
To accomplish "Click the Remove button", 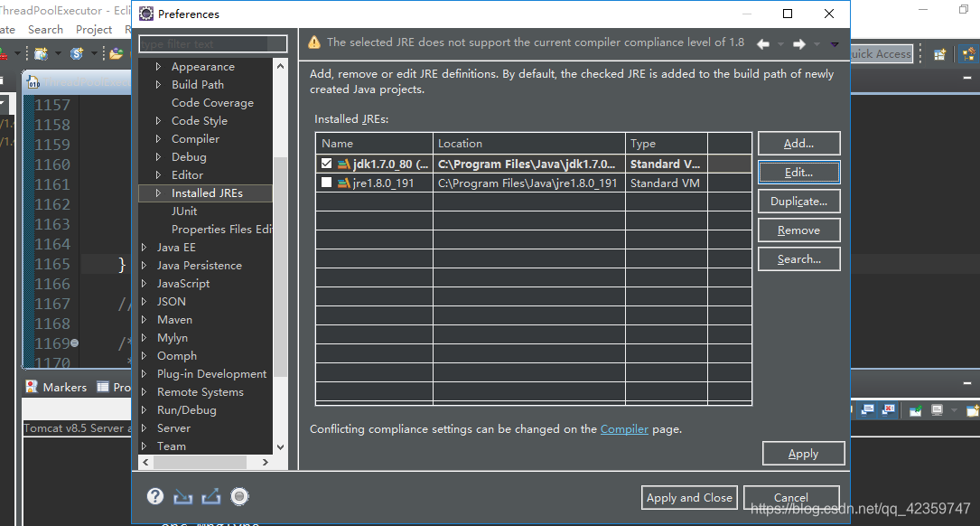I will (798, 230).
